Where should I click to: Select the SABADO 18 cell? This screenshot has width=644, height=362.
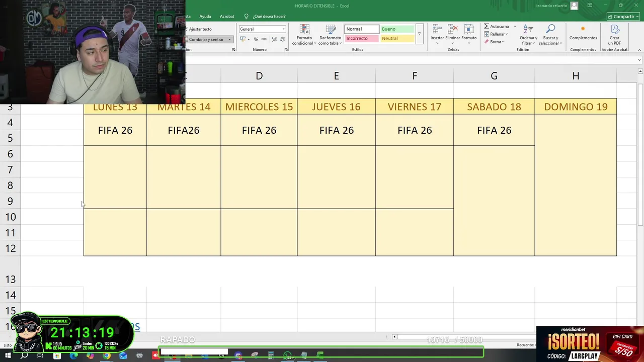coord(494,107)
